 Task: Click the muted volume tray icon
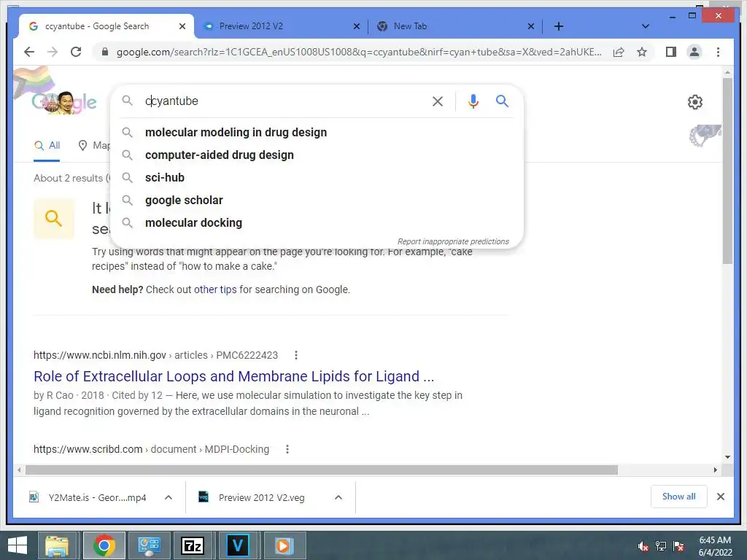point(643,546)
